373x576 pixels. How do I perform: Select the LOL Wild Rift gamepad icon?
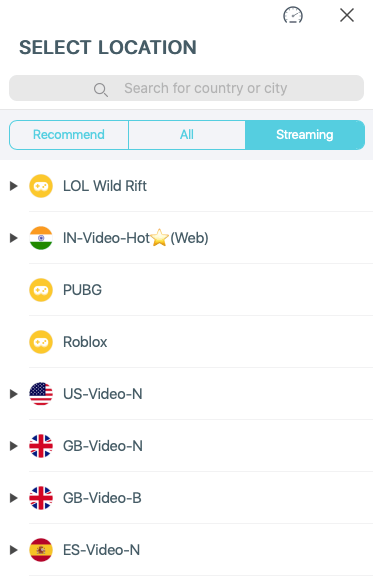click(x=41, y=186)
